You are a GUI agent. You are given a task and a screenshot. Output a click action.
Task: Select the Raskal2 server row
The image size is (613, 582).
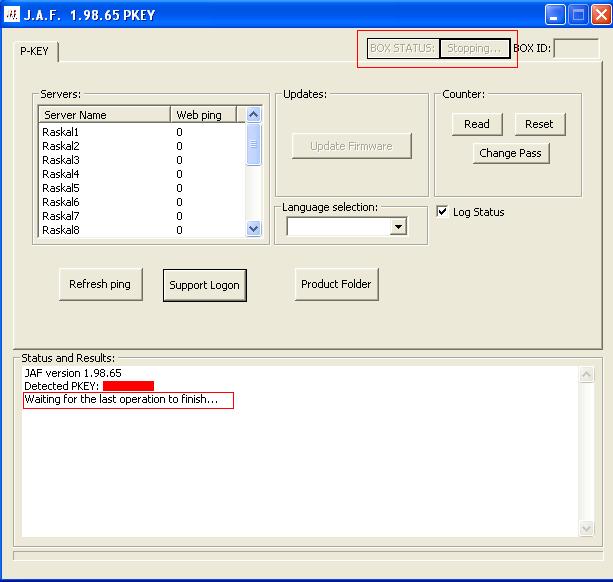coord(142,146)
